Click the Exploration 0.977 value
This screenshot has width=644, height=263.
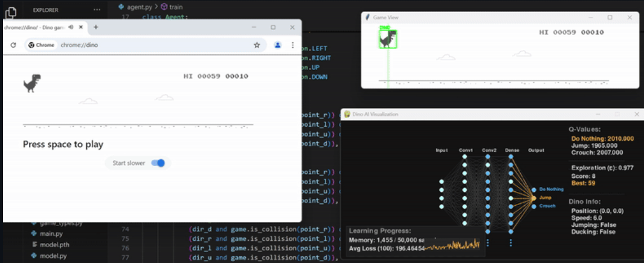pyautogui.click(x=601, y=168)
